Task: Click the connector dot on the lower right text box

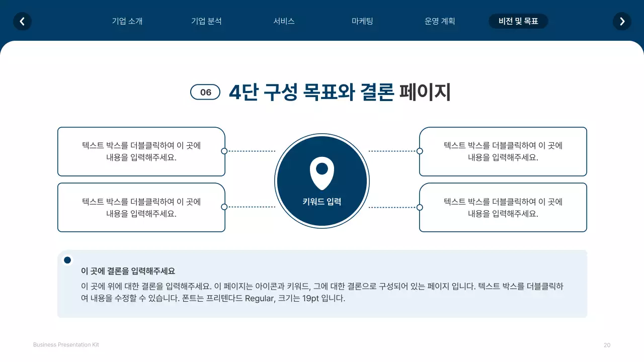Action: [419, 207]
